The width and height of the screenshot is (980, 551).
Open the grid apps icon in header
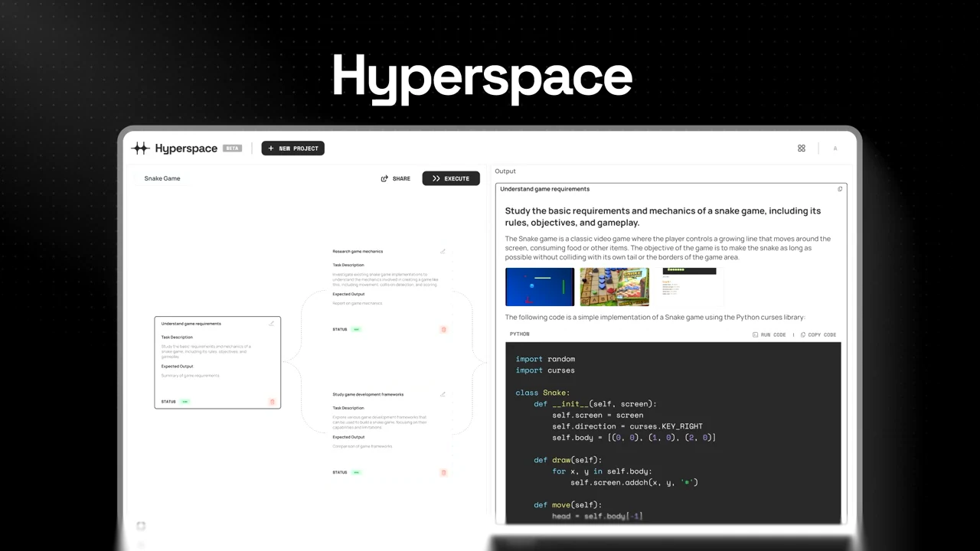(802, 148)
